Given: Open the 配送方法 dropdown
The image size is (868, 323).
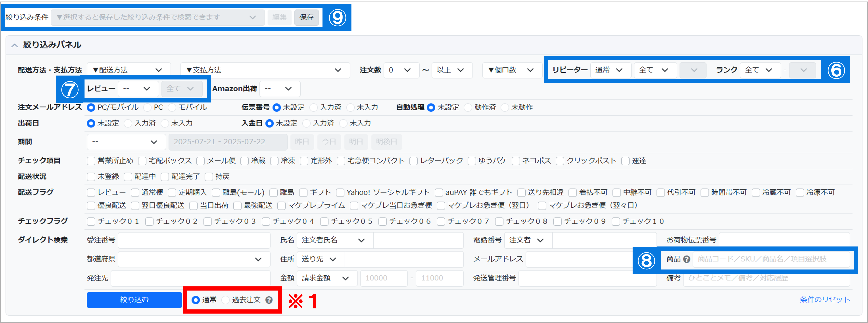Looking at the screenshot, I should 128,70.
